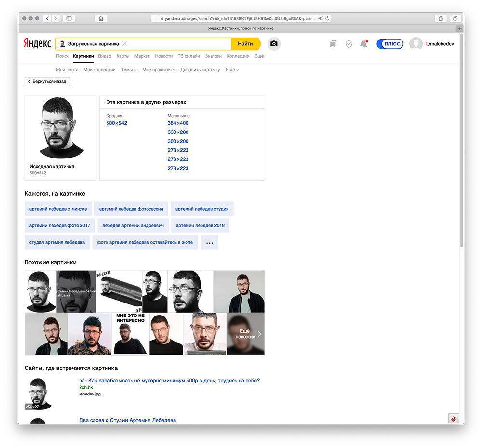Viewport: 482px width, 448px height.
Task: Open the Маркет tab
Action: point(142,56)
